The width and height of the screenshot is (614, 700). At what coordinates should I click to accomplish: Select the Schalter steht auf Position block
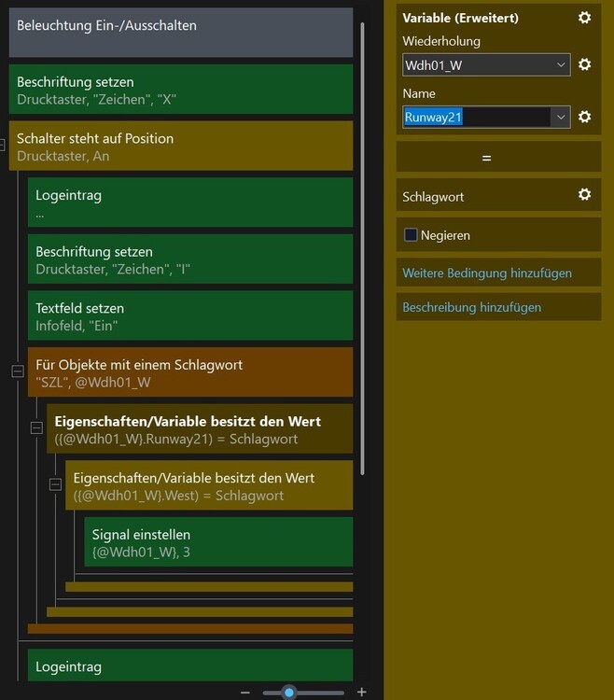(x=181, y=146)
